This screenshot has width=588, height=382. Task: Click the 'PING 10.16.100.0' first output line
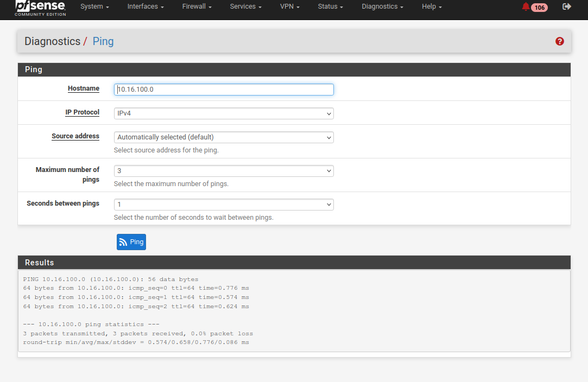click(111, 279)
